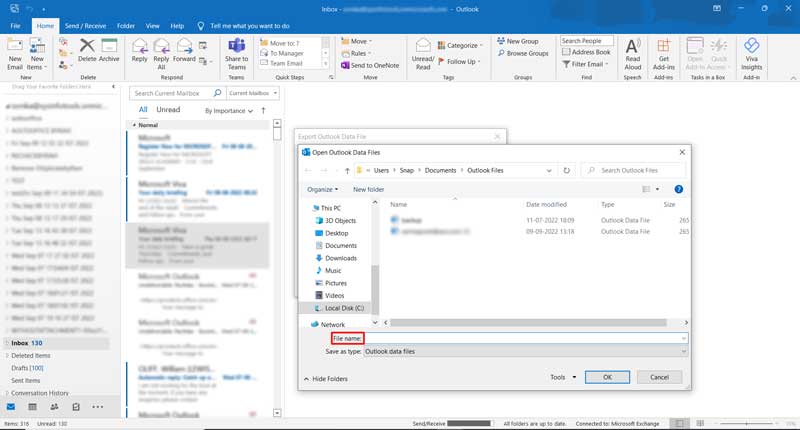Open the Filter Email dropdown
The width and height of the screenshot is (800, 430).
(586, 64)
